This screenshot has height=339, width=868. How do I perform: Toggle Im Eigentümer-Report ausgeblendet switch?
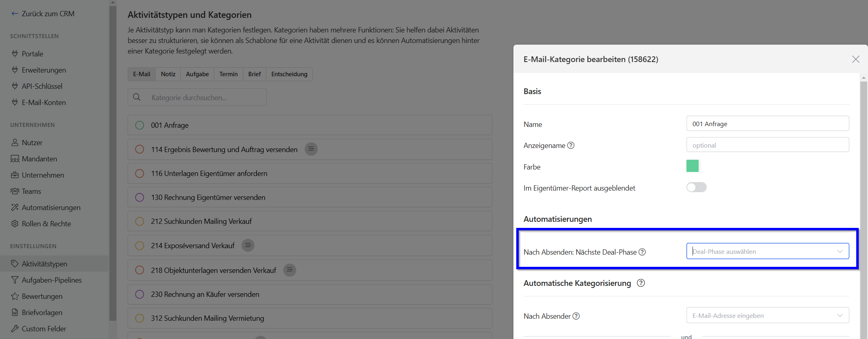pyautogui.click(x=696, y=187)
